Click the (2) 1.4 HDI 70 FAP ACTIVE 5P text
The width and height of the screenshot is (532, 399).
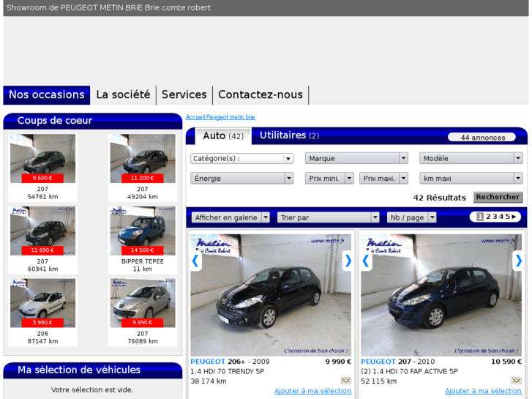410,371
